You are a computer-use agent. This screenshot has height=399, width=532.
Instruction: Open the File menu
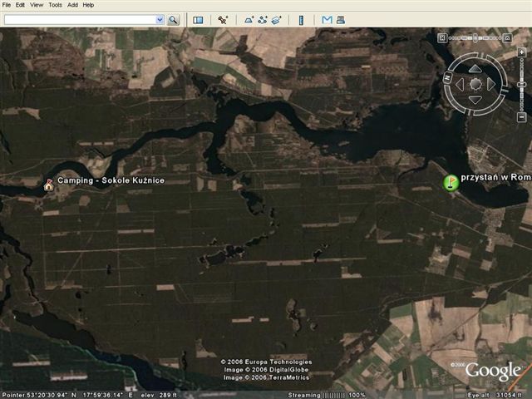pyautogui.click(x=7, y=5)
